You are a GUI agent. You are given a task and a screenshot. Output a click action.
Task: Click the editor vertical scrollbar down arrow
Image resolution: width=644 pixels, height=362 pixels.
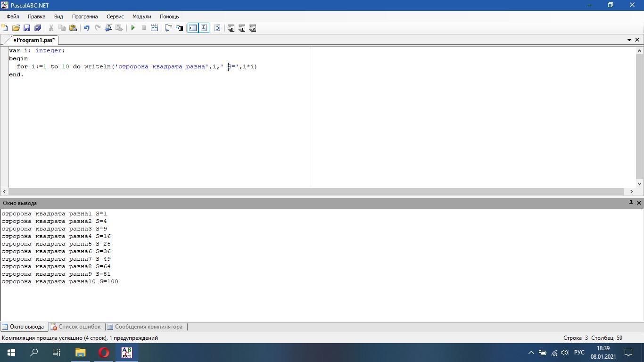[x=640, y=183]
